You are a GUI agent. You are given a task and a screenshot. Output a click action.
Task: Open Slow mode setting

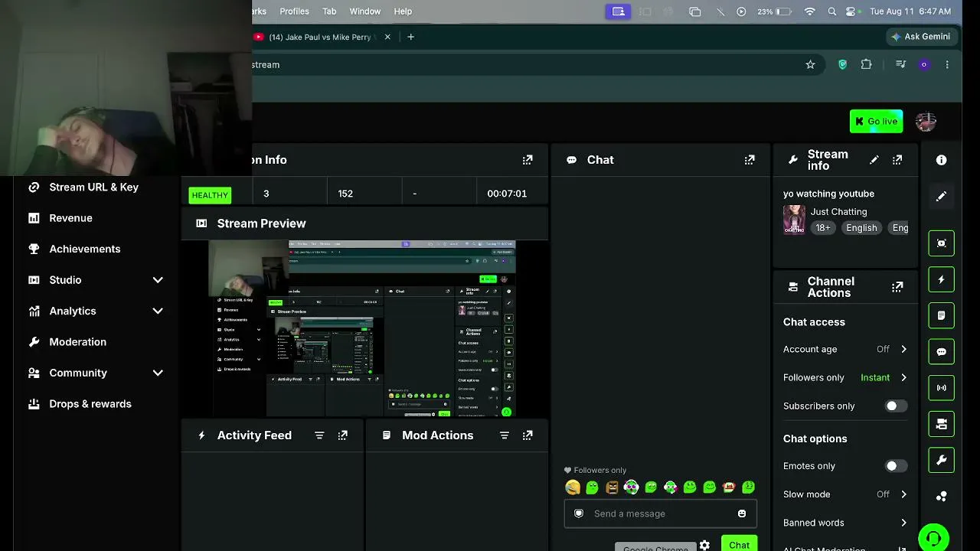pyautogui.click(x=845, y=494)
